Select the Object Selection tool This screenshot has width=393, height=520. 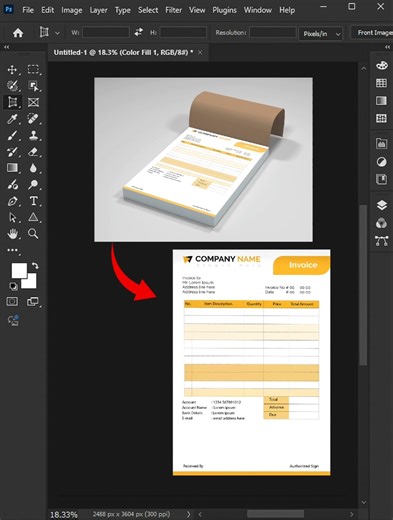(33, 86)
